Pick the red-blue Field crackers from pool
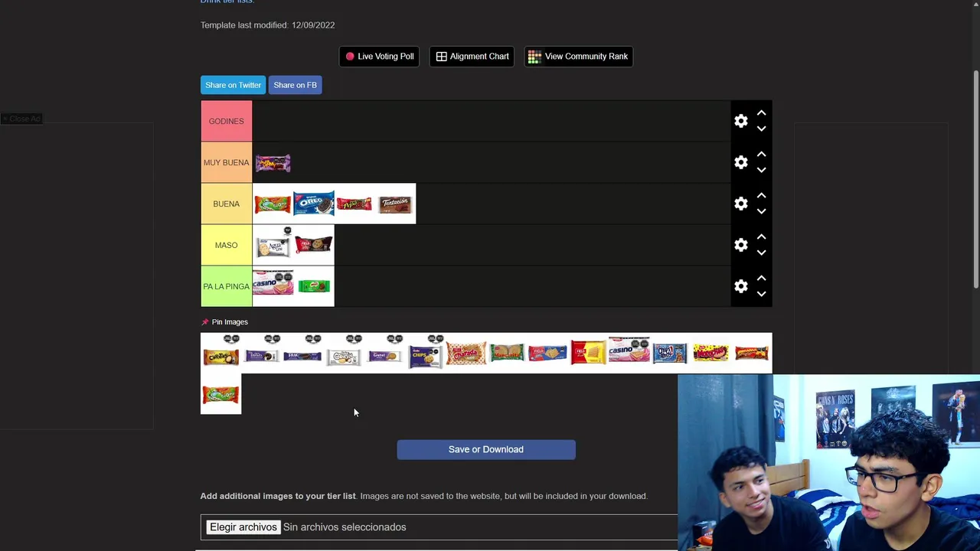 coord(547,353)
